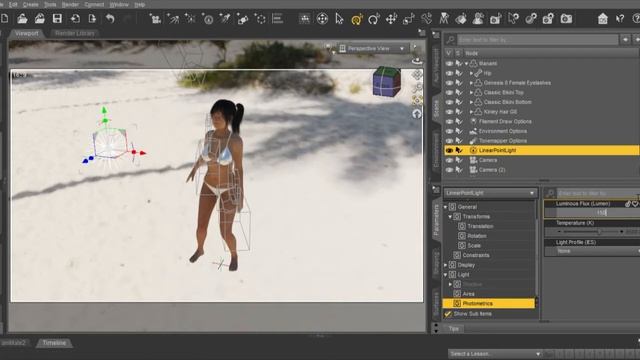Screen dimensions: 640x360
Task: Select the highlighted orange Active Pose tool
Action: (x=357, y=19)
